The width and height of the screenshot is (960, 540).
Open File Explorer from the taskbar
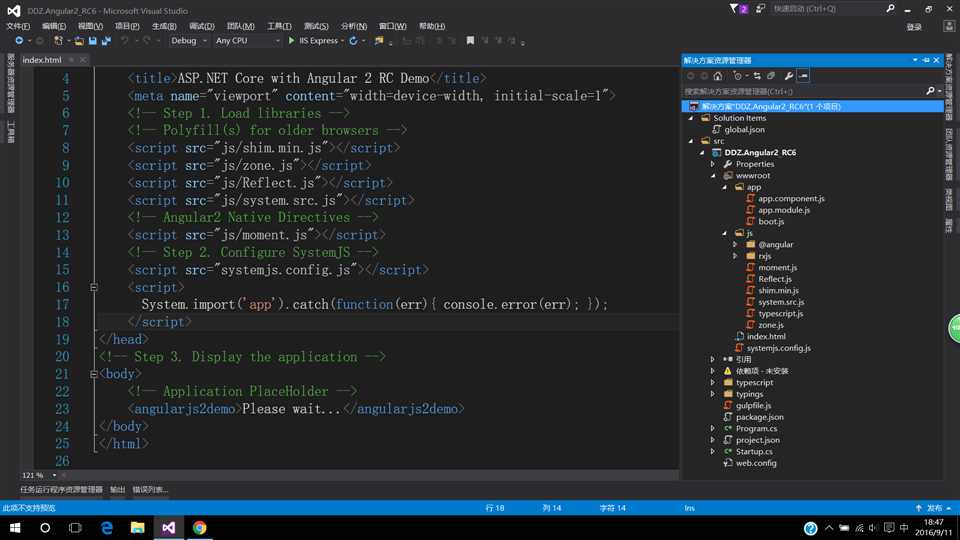pyautogui.click(x=138, y=528)
